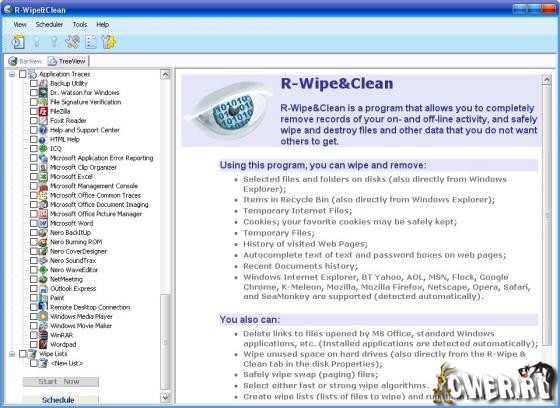Tick the Microsoft Excel checkbox
Image resolution: width=560 pixels, height=408 pixels.
34,176
